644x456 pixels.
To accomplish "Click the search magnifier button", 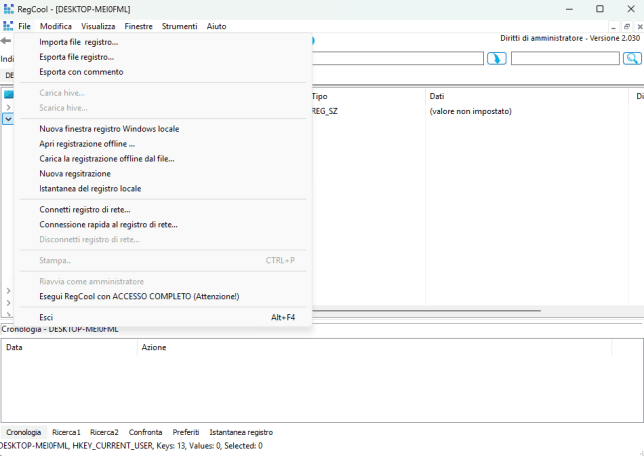I will pos(631,59).
